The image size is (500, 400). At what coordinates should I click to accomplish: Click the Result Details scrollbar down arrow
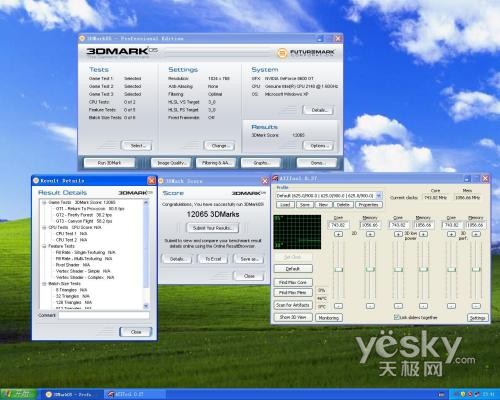(x=146, y=306)
